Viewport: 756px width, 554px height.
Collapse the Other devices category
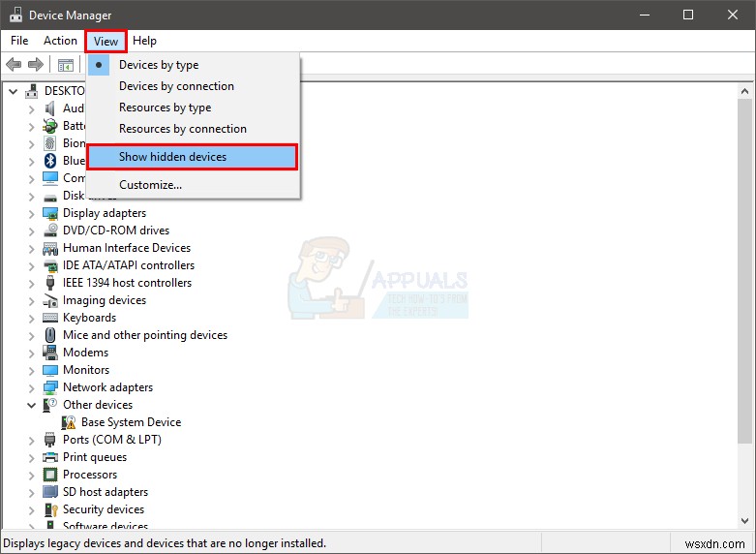pos(31,405)
